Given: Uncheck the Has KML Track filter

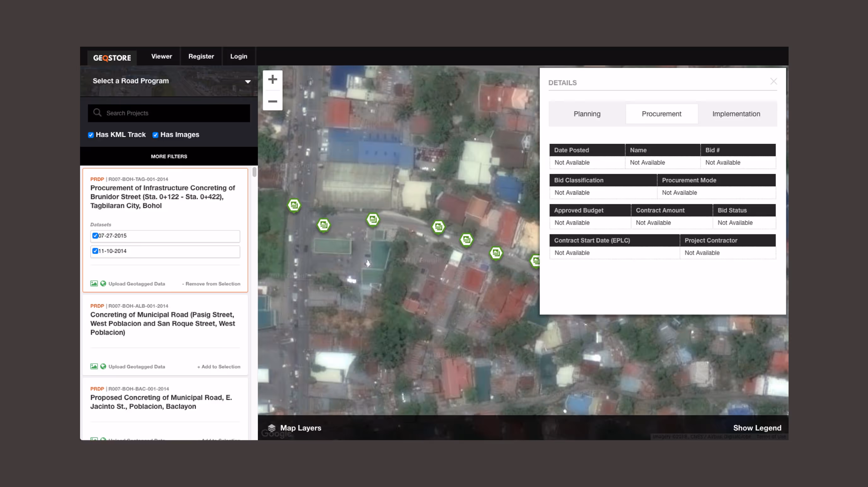Looking at the screenshot, I should click(91, 135).
